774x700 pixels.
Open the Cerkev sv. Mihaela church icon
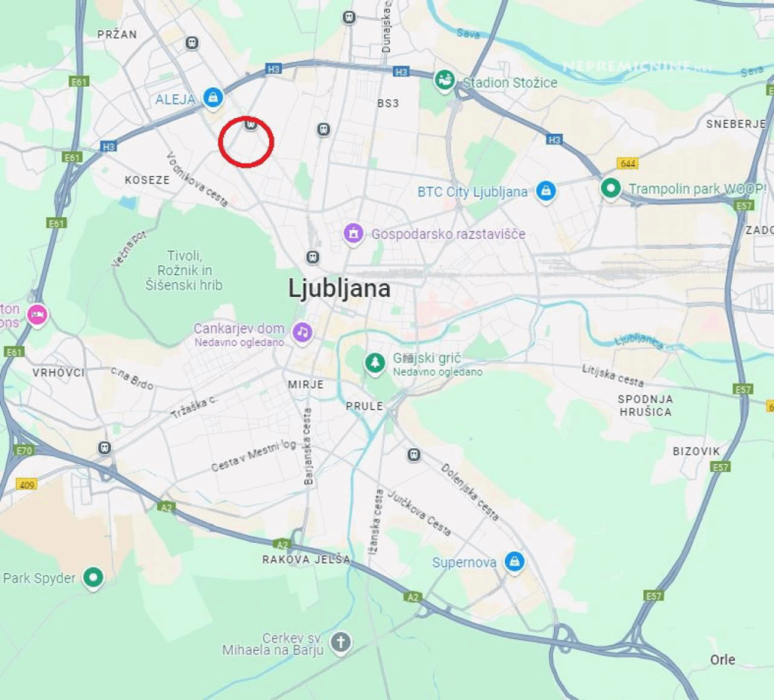[x=340, y=642]
